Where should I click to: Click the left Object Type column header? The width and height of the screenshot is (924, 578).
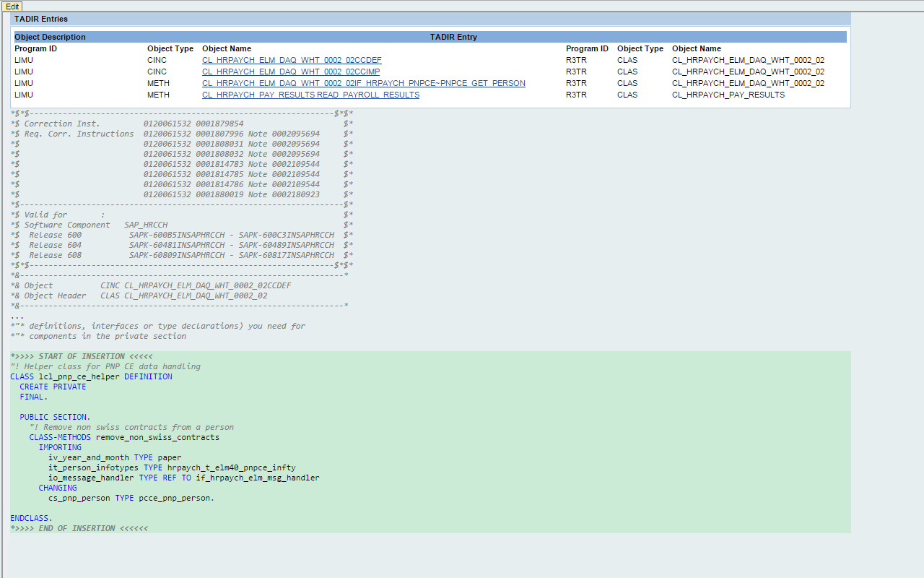coord(170,48)
